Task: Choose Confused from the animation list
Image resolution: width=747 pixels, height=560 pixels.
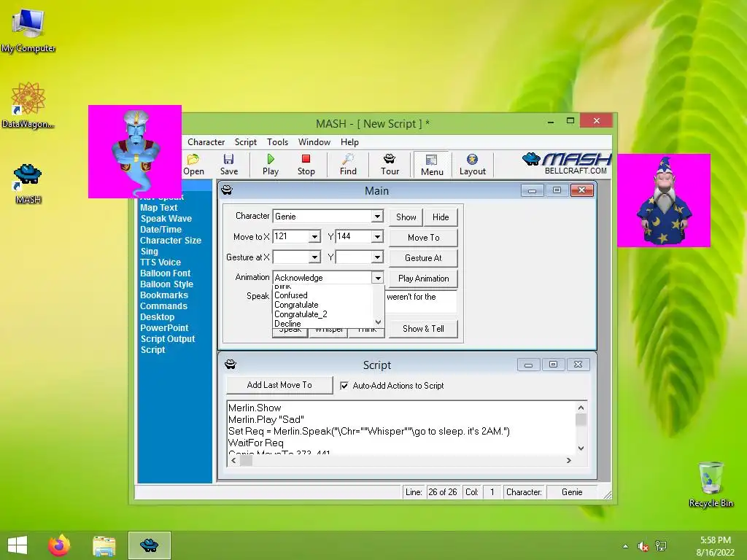Action: (x=291, y=295)
